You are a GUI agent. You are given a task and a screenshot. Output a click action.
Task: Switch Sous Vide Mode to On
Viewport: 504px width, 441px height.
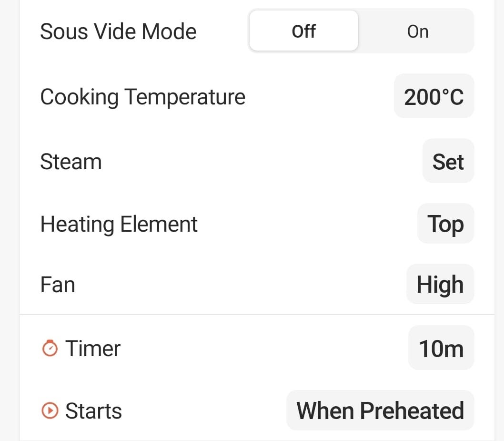417,31
